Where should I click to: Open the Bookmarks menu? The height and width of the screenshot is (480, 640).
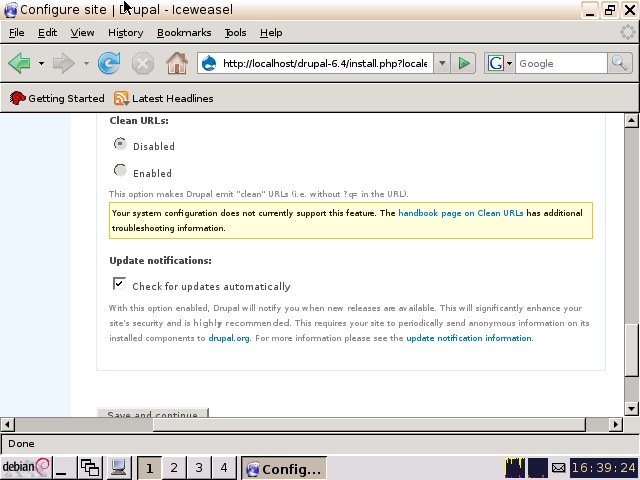point(184,33)
